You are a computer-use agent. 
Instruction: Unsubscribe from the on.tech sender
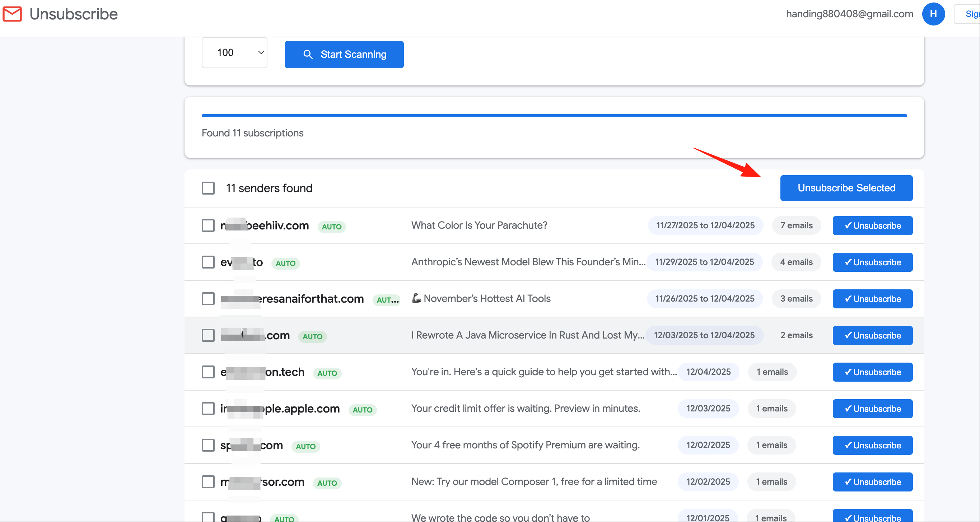coord(872,372)
